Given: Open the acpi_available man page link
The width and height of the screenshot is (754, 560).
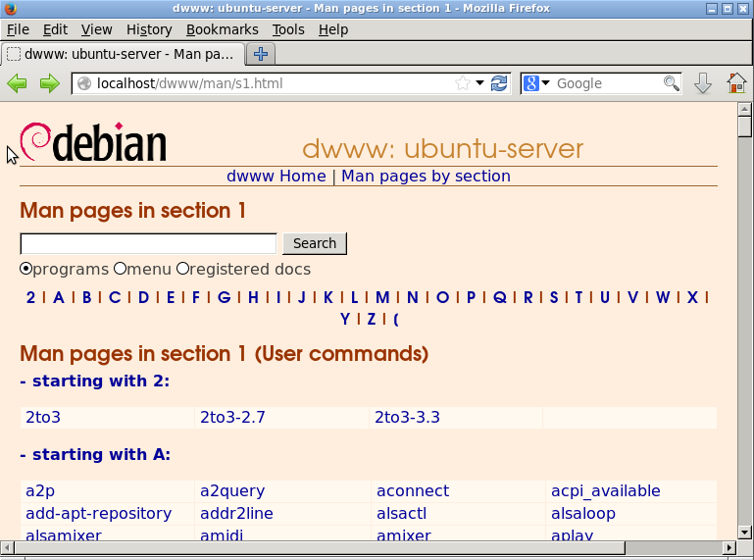Looking at the screenshot, I should click(605, 491).
